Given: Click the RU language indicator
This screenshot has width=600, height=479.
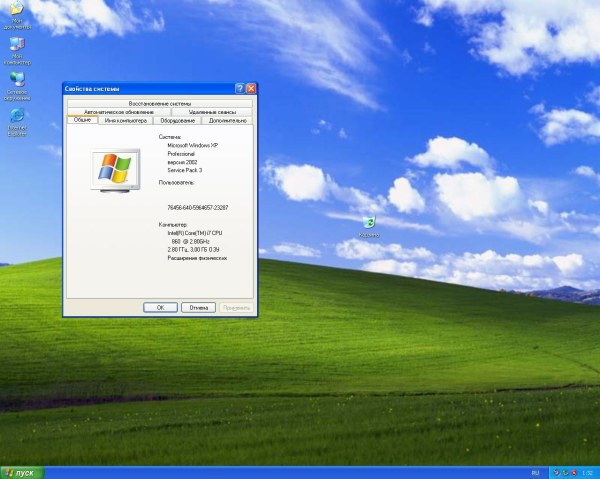Looking at the screenshot, I should click(535, 473).
